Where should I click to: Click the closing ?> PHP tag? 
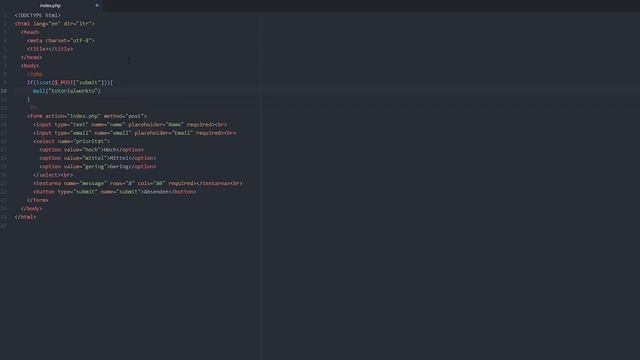click(x=33, y=108)
